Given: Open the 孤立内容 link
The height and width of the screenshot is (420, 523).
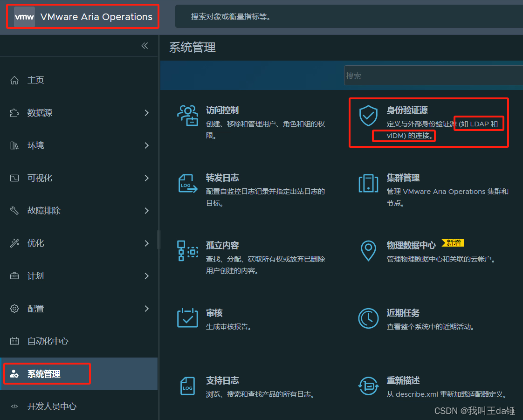Looking at the screenshot, I should coord(222,245).
